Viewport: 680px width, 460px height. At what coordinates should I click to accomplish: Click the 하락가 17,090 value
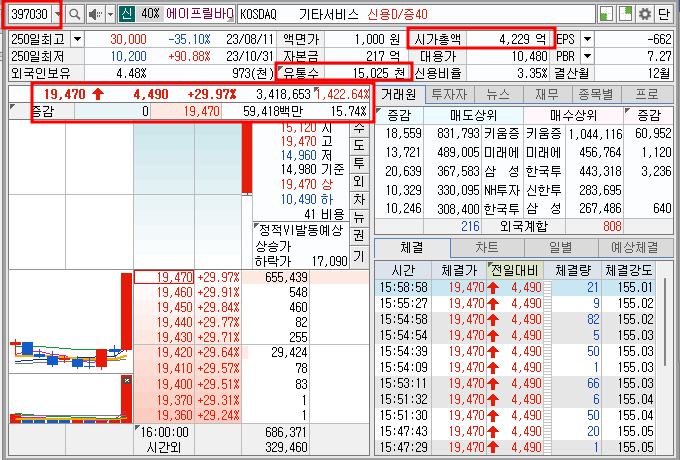[x=330, y=261]
